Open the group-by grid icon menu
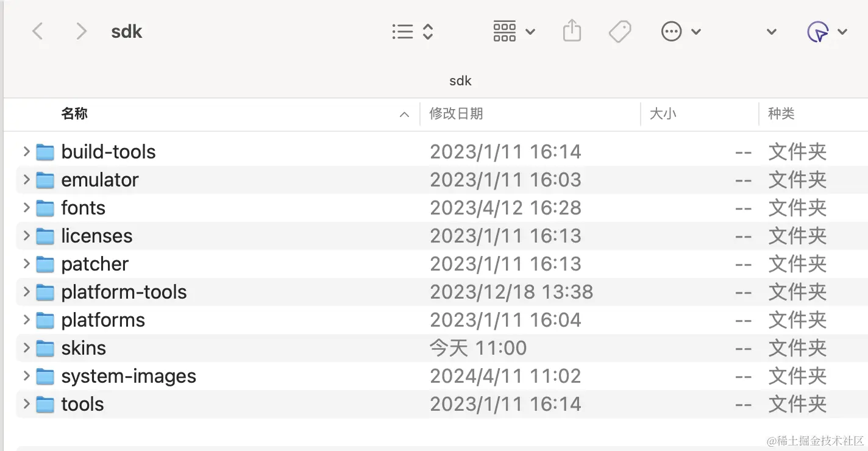Screen dimensions: 868x451 (505, 31)
